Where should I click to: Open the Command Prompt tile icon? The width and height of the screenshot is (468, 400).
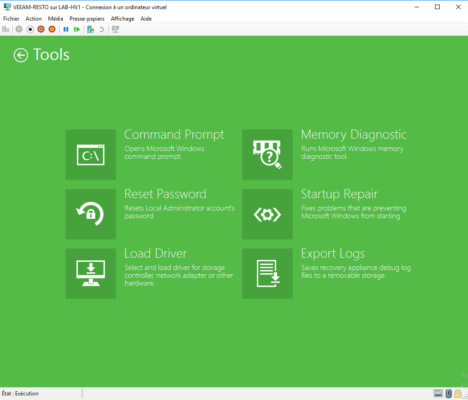point(91,155)
